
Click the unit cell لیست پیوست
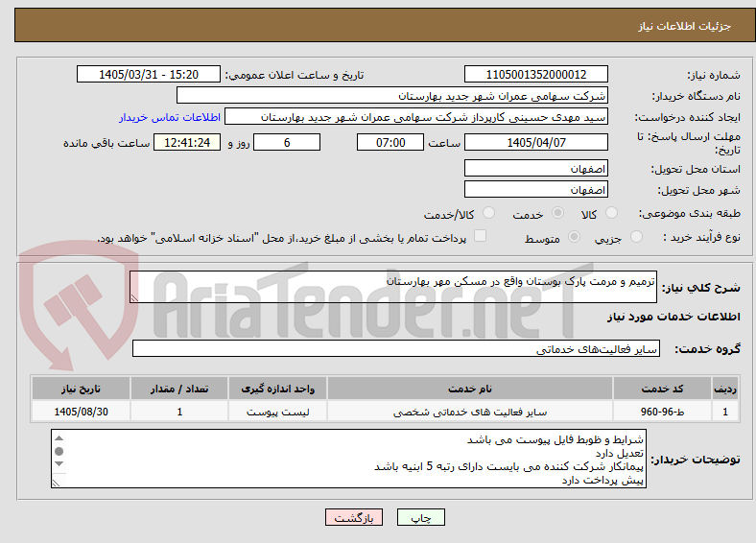(277, 412)
